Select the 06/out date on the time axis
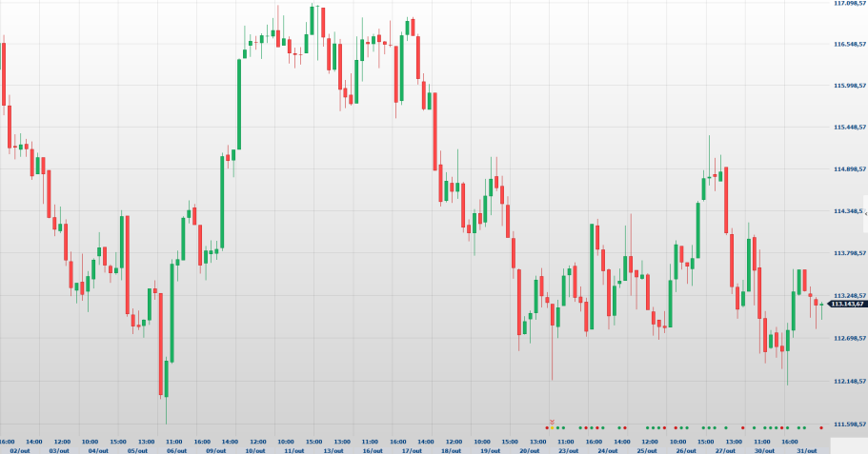 (x=176, y=449)
